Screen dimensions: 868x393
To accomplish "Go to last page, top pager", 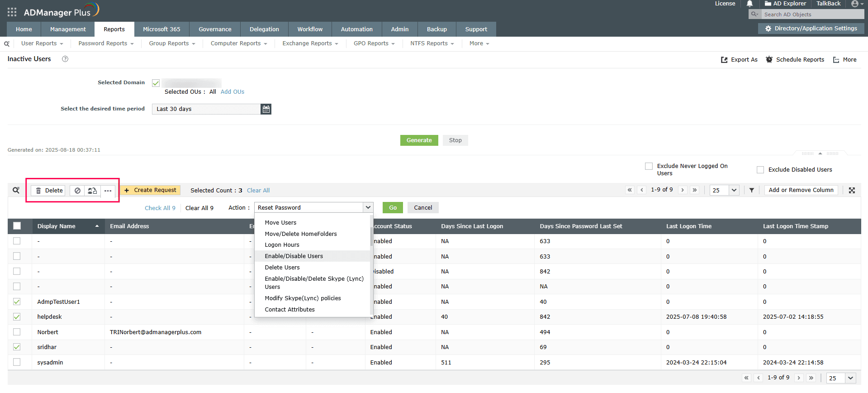I will tap(695, 190).
